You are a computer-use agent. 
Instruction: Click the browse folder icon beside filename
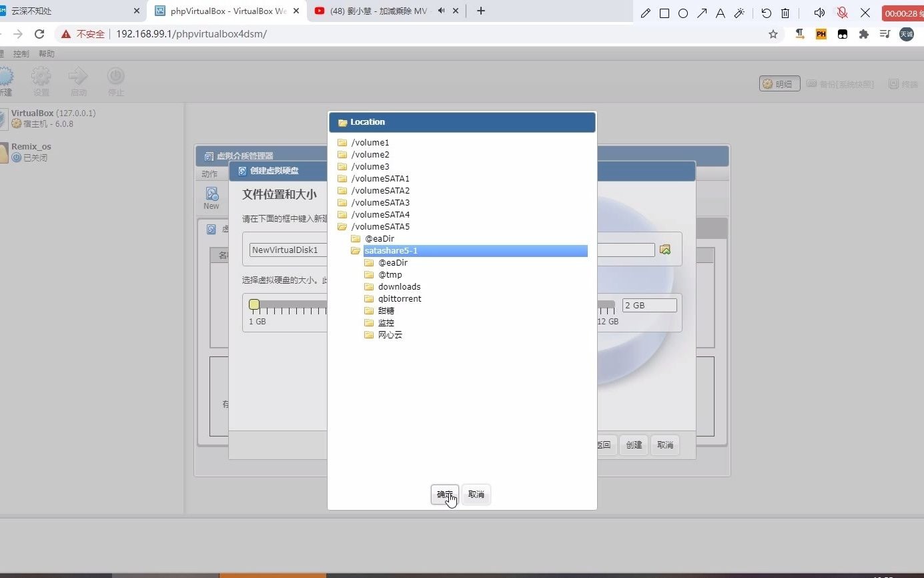point(665,250)
